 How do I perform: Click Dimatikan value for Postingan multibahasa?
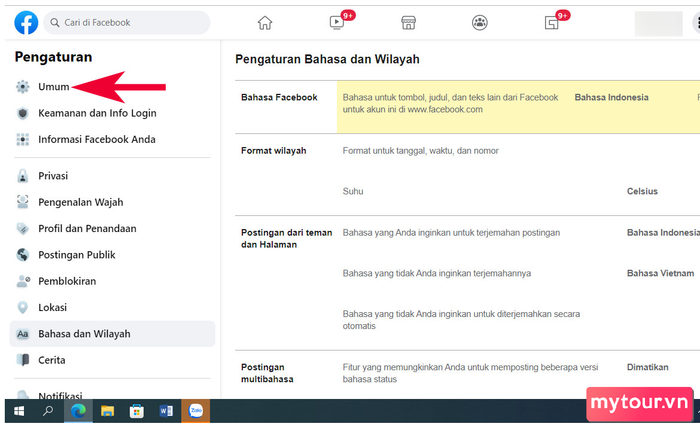(x=647, y=367)
